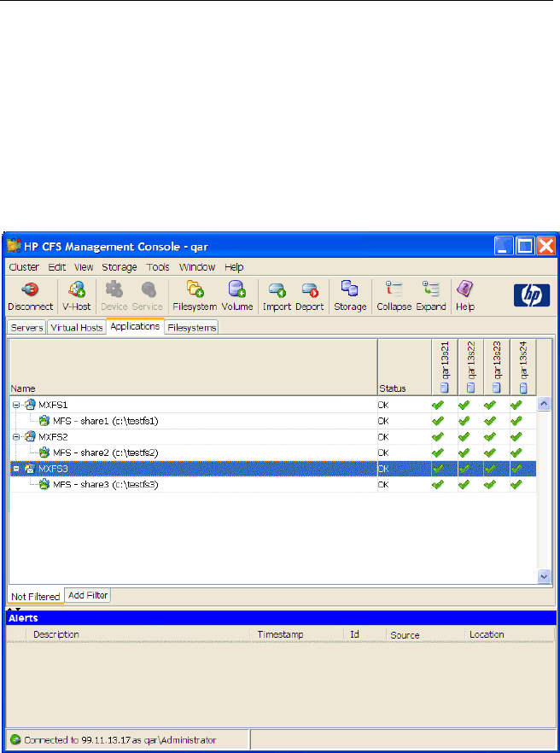Click the Filesystem toolbar icon
The image size is (560, 753).
click(x=195, y=295)
